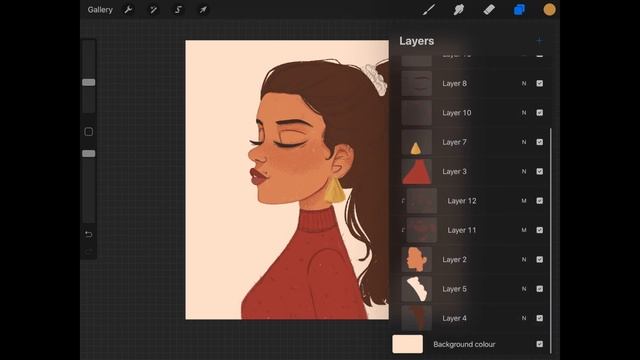Toggle visibility of Layer 12
The image size is (640, 360).
pos(540,201)
